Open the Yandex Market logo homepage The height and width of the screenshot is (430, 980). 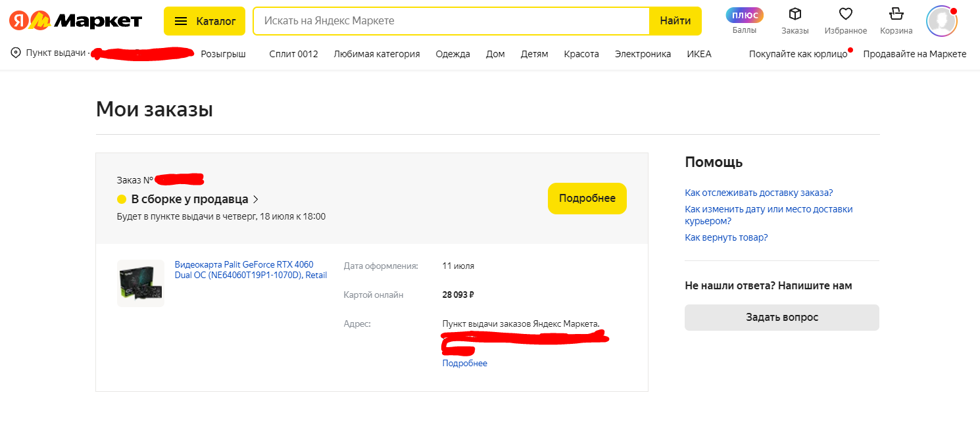pos(76,21)
